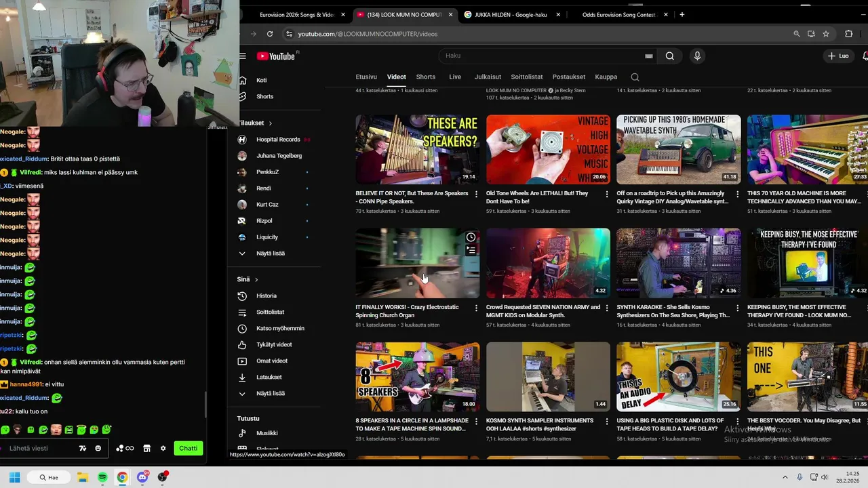Open the Sinä section chevron

coord(256,280)
